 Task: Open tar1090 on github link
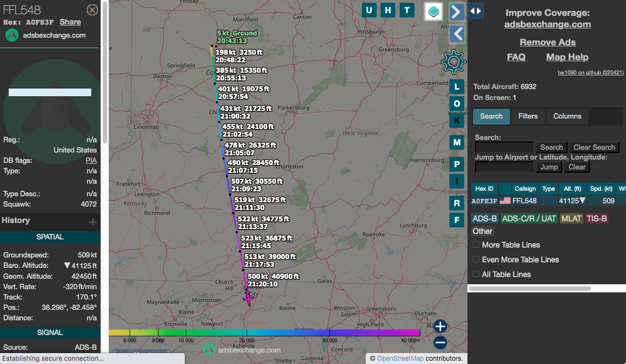[590, 73]
